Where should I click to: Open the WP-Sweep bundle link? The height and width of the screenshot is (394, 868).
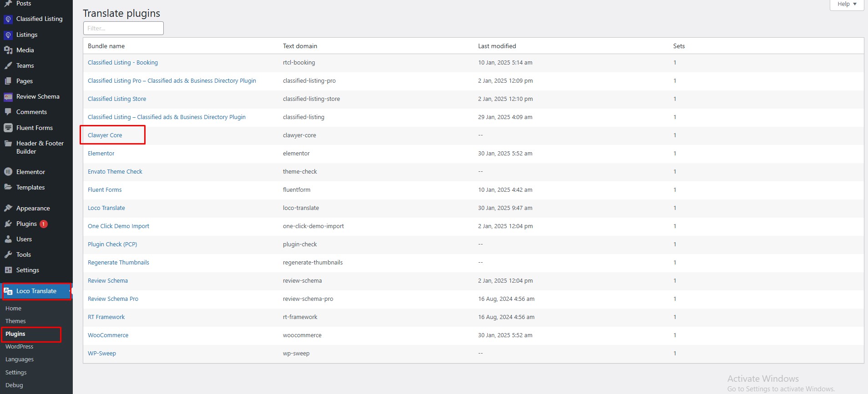click(102, 354)
